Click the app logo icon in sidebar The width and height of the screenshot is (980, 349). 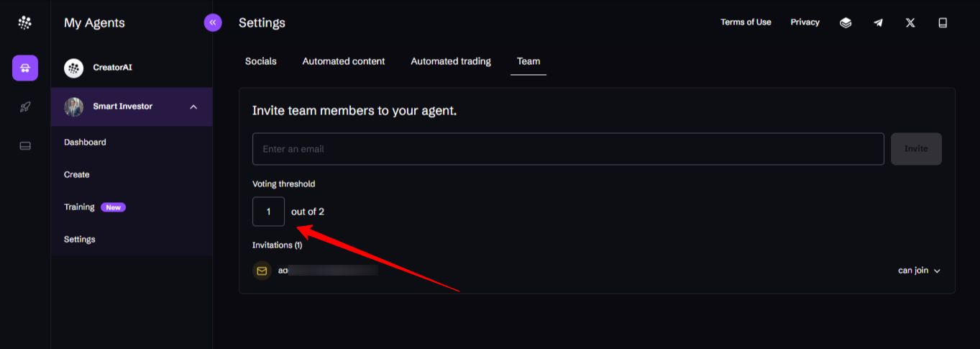pyautogui.click(x=25, y=23)
